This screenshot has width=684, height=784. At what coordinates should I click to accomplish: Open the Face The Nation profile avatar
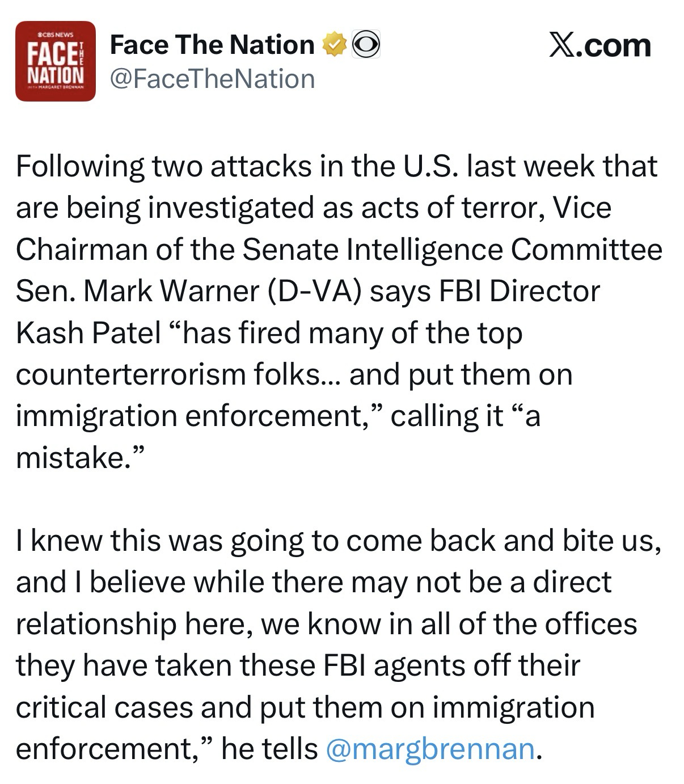55,61
